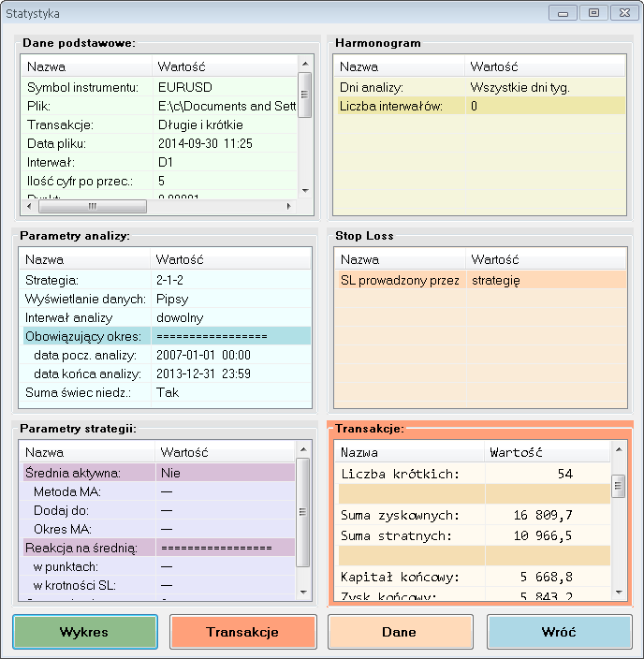Click Nazwa column header in Dane podstawowe
Image resolution: width=644 pixels, height=659 pixels.
[87, 66]
